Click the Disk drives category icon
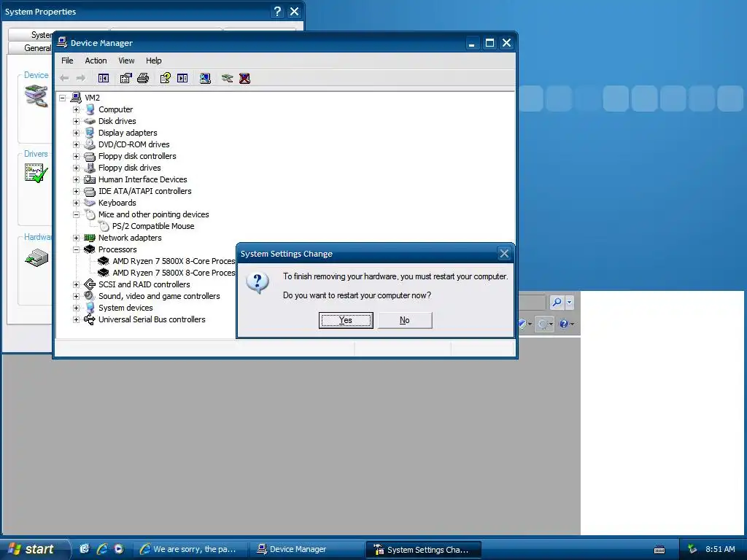The height and width of the screenshot is (560, 747). [x=90, y=121]
